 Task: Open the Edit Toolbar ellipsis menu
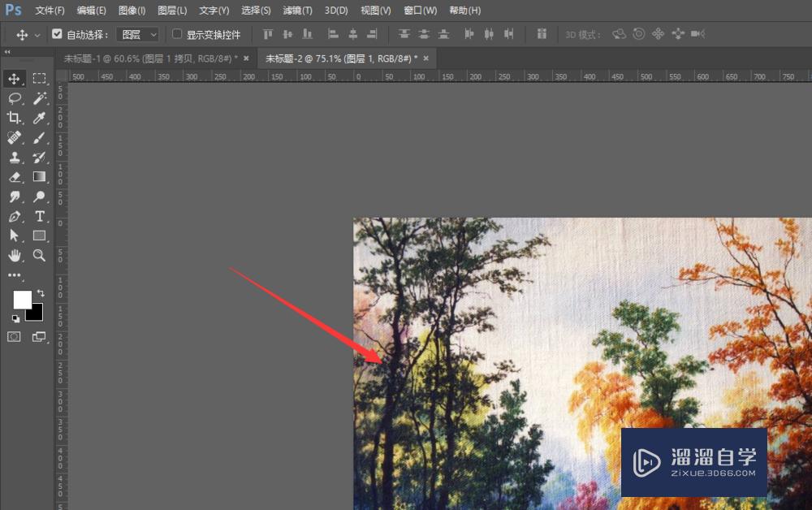[x=14, y=275]
